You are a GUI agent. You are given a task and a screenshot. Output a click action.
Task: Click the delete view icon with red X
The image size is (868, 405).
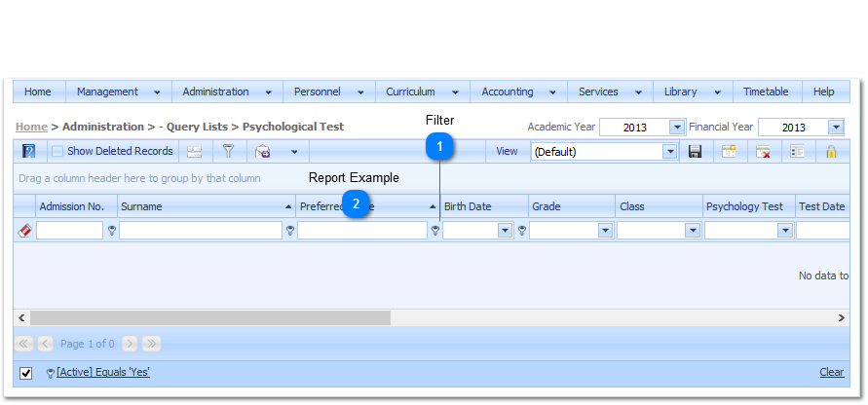point(763,152)
